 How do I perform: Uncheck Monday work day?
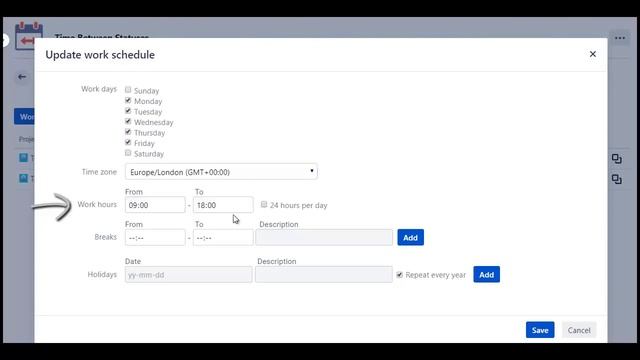tap(128, 100)
